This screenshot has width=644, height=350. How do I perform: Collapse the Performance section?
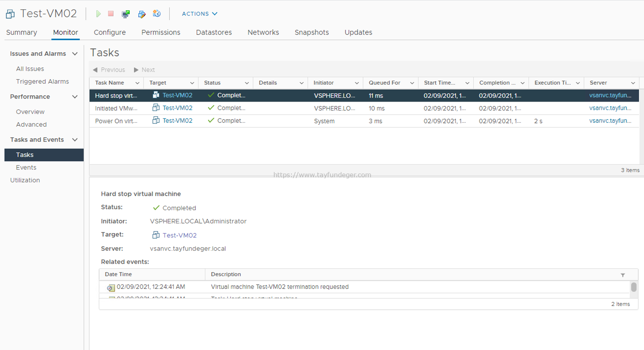coord(75,97)
